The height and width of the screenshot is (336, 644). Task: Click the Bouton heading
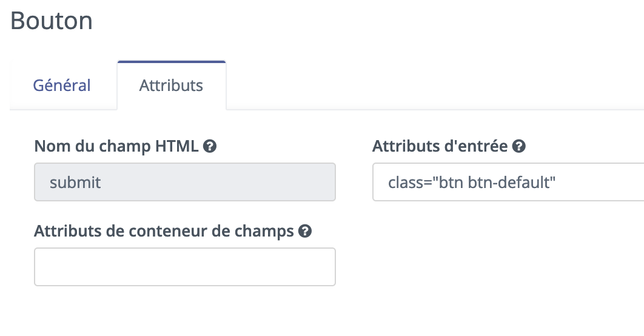point(52,21)
